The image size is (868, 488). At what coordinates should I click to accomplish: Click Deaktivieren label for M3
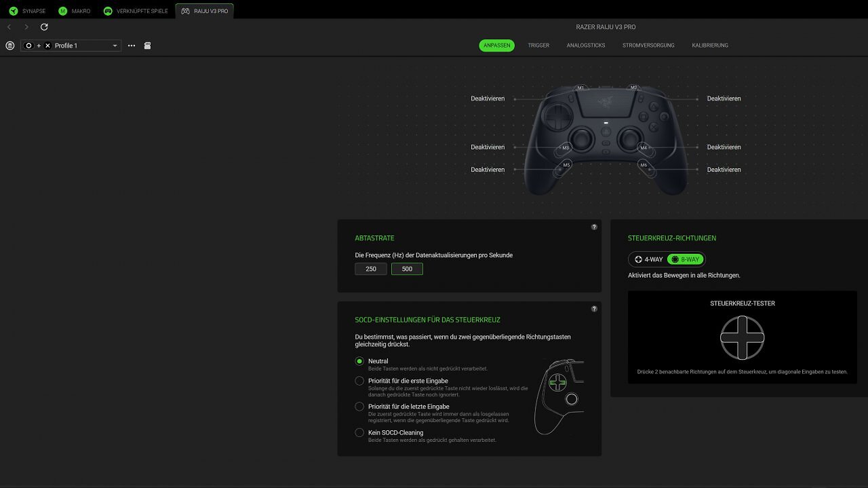tap(488, 147)
